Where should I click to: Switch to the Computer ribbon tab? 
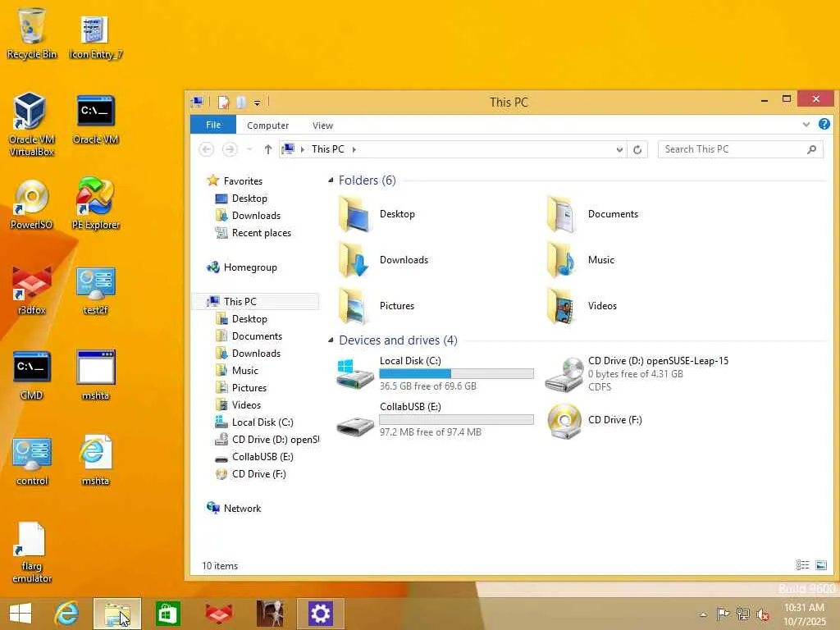[x=268, y=126]
